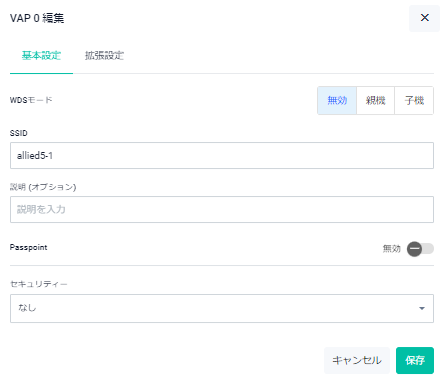This screenshot has height=379, width=443.
Task: Click the キャンセル button
Action: point(357,360)
